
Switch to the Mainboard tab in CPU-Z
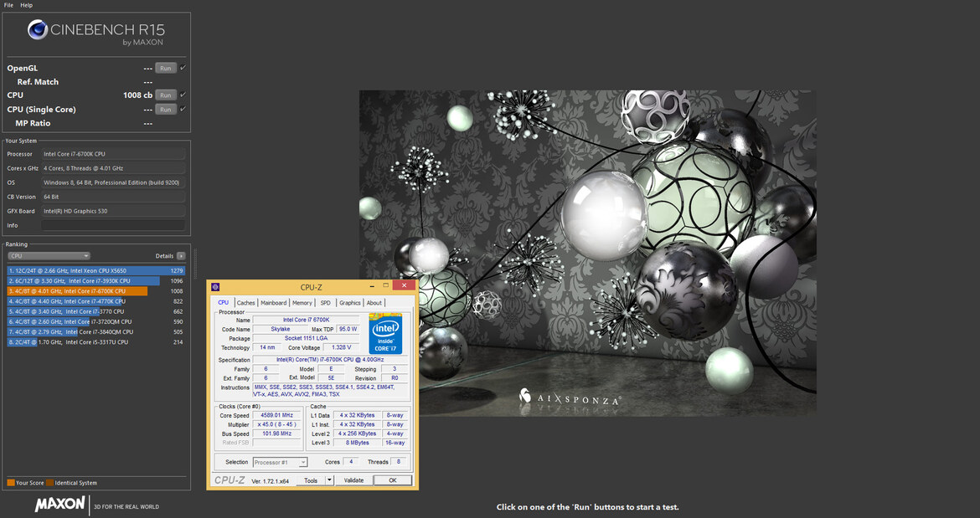273,303
